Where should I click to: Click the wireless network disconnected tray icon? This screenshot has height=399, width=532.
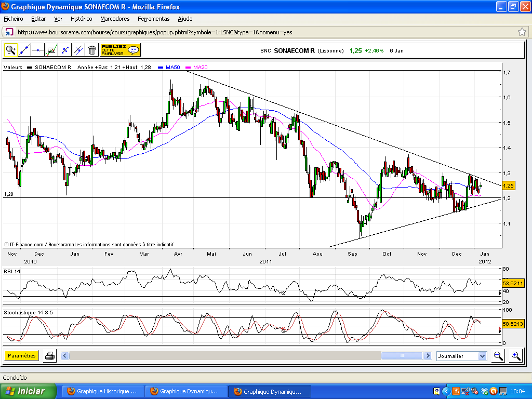[x=465, y=392]
